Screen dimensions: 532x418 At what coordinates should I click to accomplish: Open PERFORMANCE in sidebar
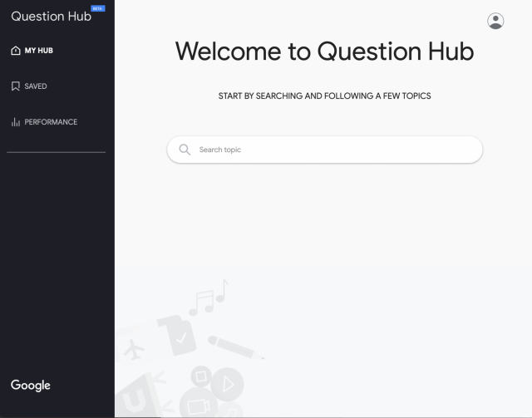[x=44, y=122]
